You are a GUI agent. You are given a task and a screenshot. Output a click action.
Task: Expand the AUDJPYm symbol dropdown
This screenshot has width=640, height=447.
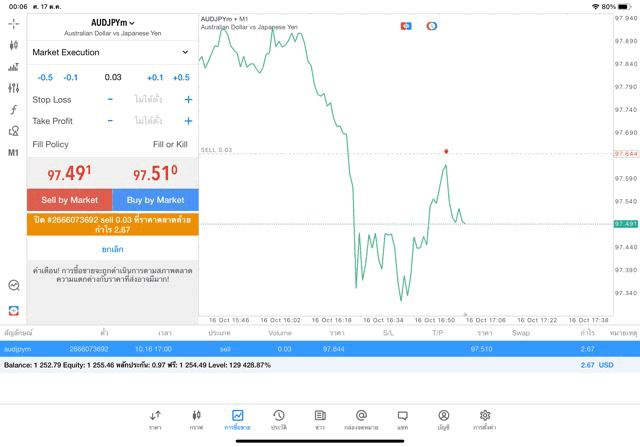click(x=113, y=23)
